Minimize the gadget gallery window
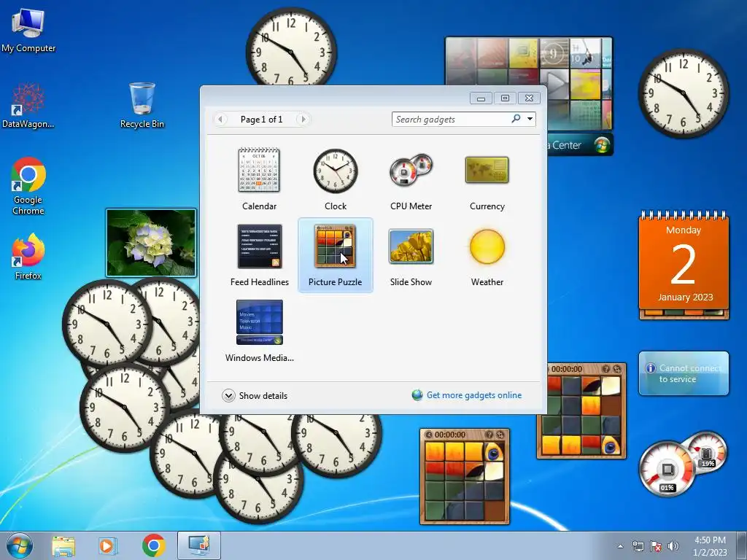 (x=481, y=98)
